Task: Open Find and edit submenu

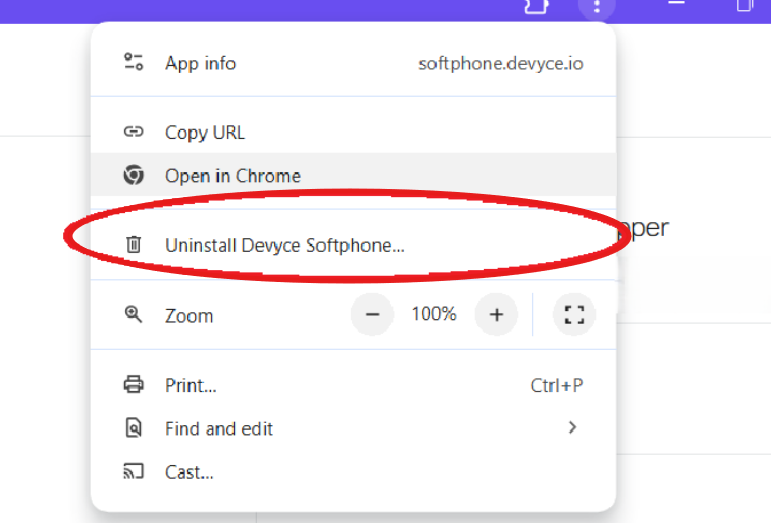Action: point(353,428)
